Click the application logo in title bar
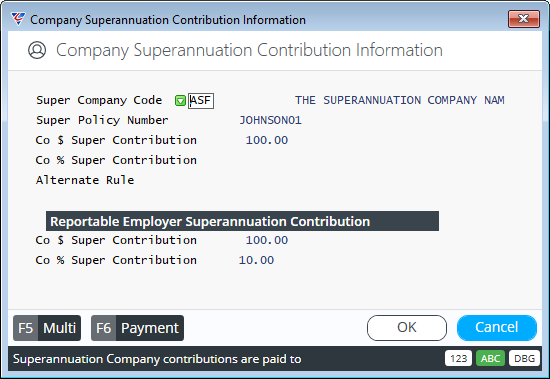The height and width of the screenshot is (379, 550). pyautogui.click(x=18, y=19)
